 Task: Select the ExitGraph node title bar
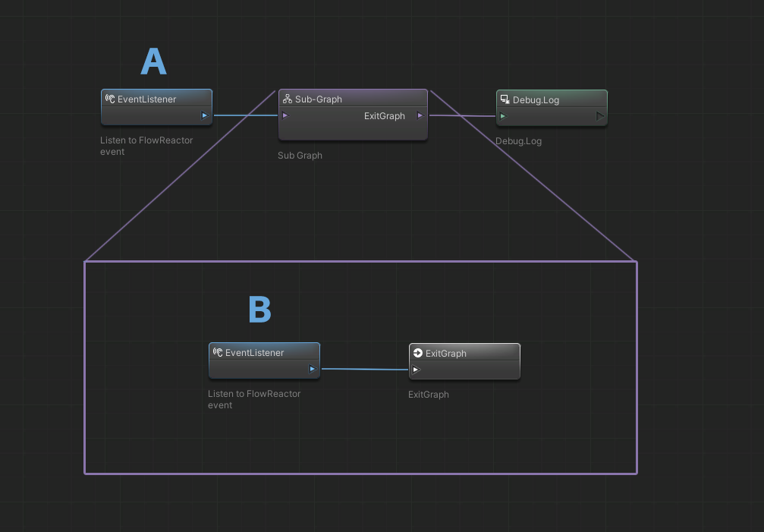[x=446, y=353]
